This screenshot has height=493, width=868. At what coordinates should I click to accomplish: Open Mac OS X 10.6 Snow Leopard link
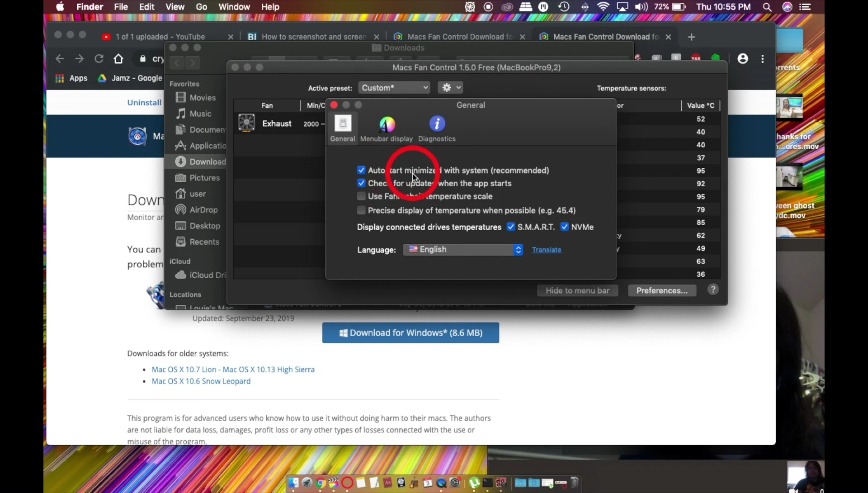click(201, 381)
